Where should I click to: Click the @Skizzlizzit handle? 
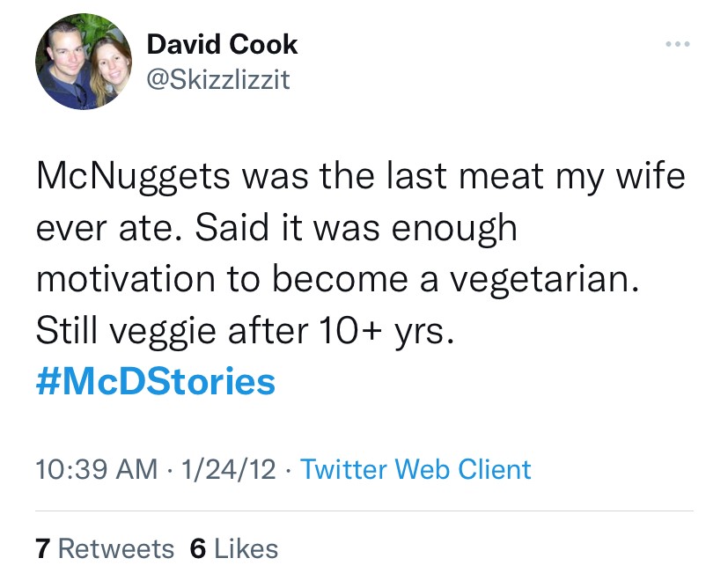[x=217, y=80]
